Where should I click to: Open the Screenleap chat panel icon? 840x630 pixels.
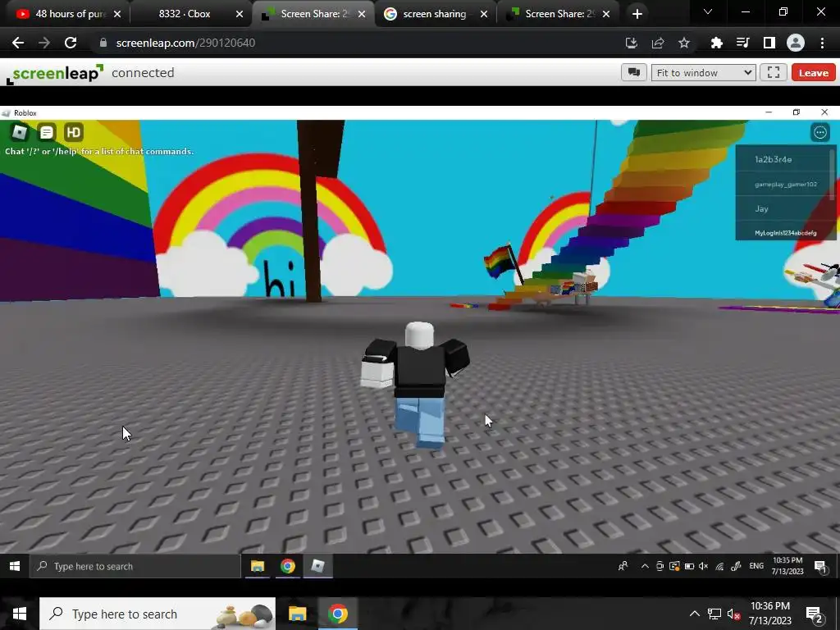tap(634, 72)
